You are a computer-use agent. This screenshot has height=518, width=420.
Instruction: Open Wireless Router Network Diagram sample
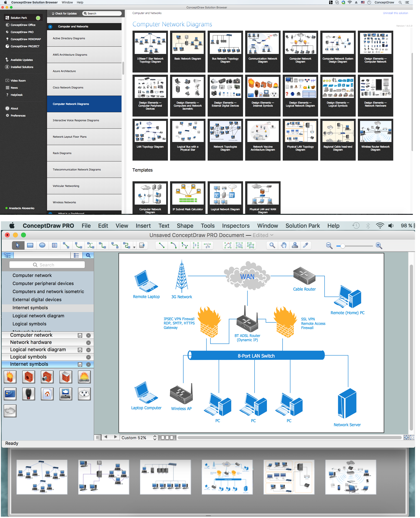[x=375, y=140]
